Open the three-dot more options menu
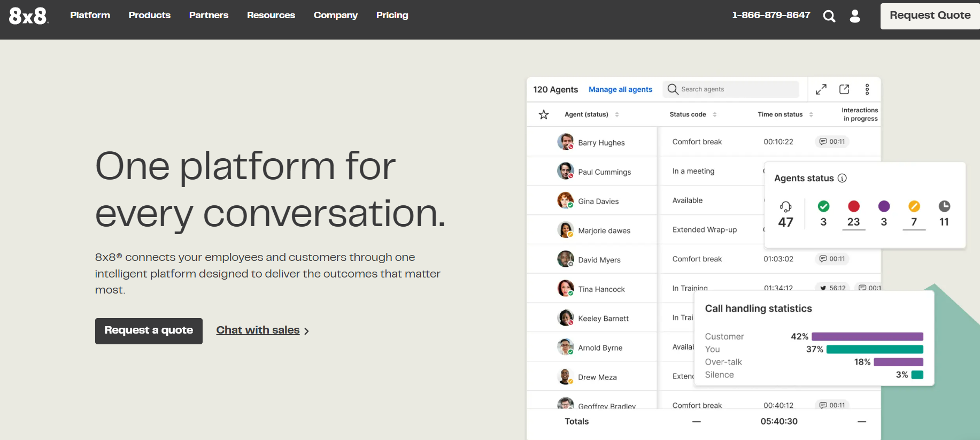The image size is (980, 440). [867, 89]
